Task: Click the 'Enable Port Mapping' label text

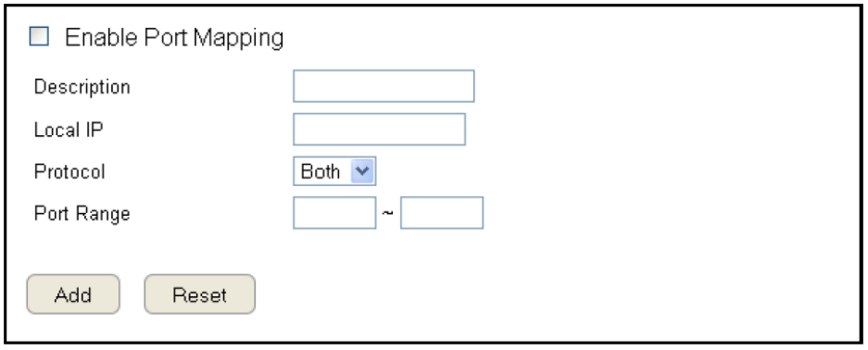Action: 174,38
